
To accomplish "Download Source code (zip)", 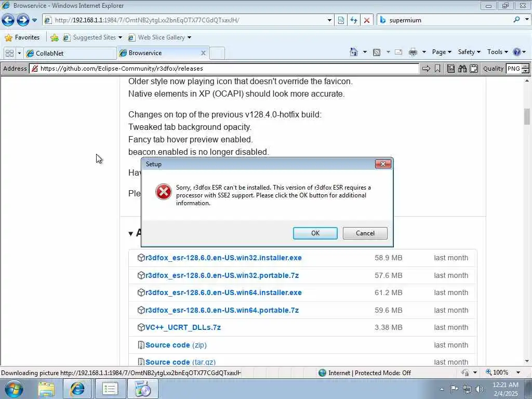I will [x=176, y=345].
